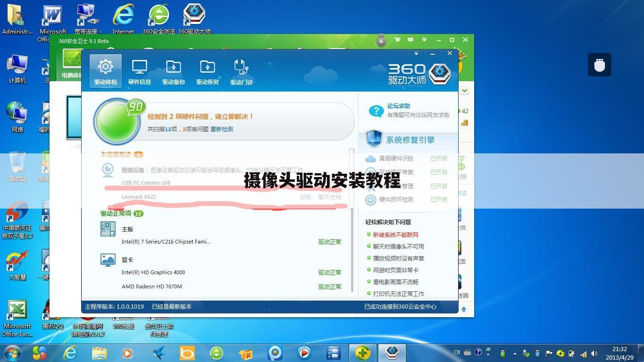Toggle 已开启 for 硬件损坏检测
The height and width of the screenshot is (362, 644).
click(x=438, y=199)
